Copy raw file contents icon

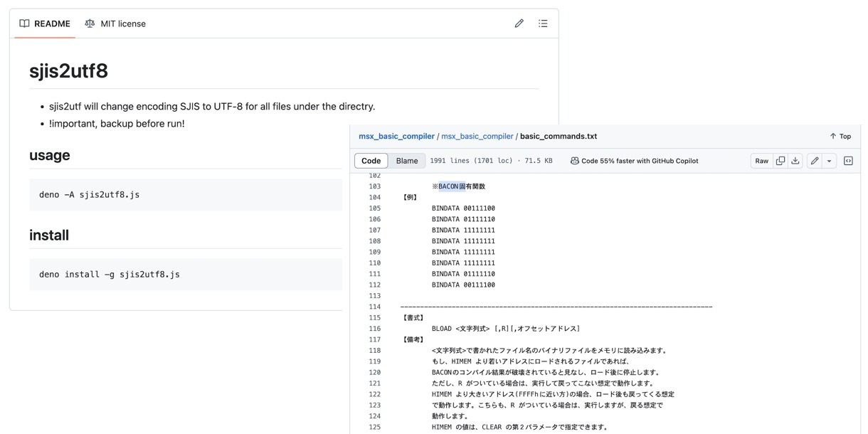pyautogui.click(x=780, y=161)
